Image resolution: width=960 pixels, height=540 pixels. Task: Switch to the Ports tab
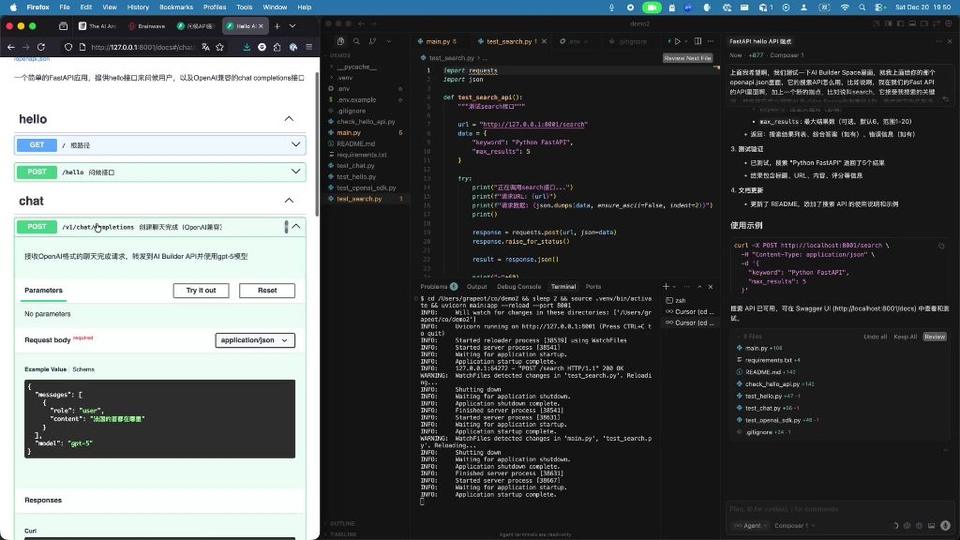(x=593, y=287)
